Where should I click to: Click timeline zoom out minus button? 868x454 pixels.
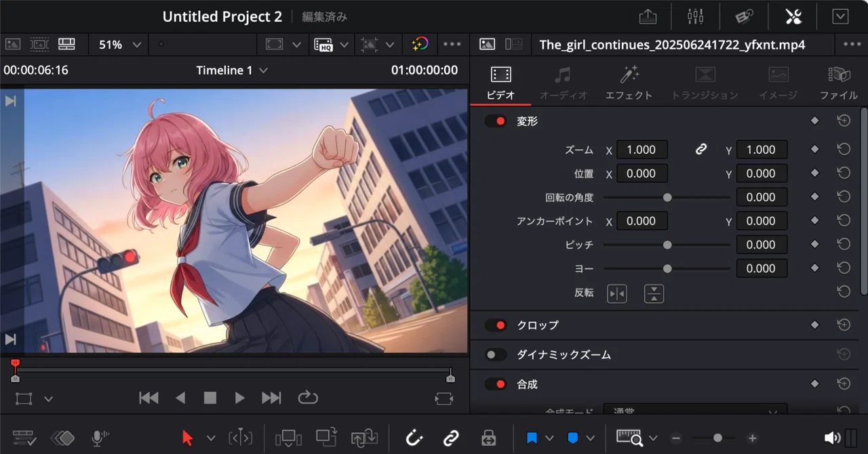point(675,438)
